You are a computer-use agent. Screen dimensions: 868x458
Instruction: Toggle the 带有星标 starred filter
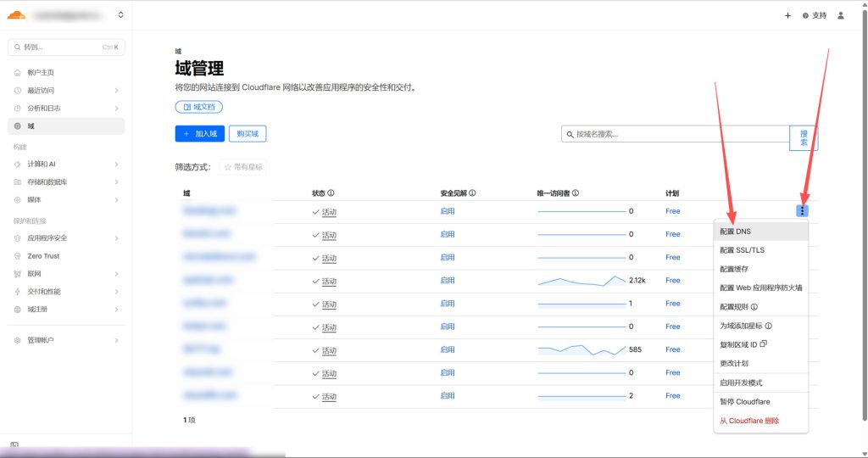tap(243, 167)
